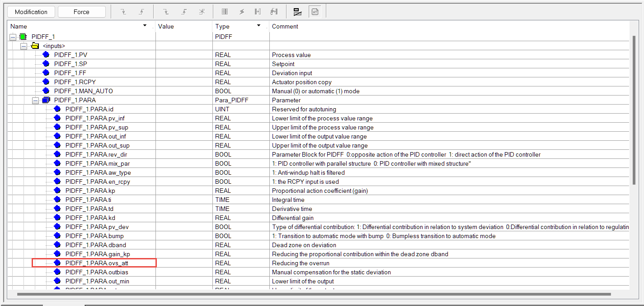Screen dimensions: 644x306
Task: Click the green PIDFF_1 function block icon
Action: [x=23, y=37]
